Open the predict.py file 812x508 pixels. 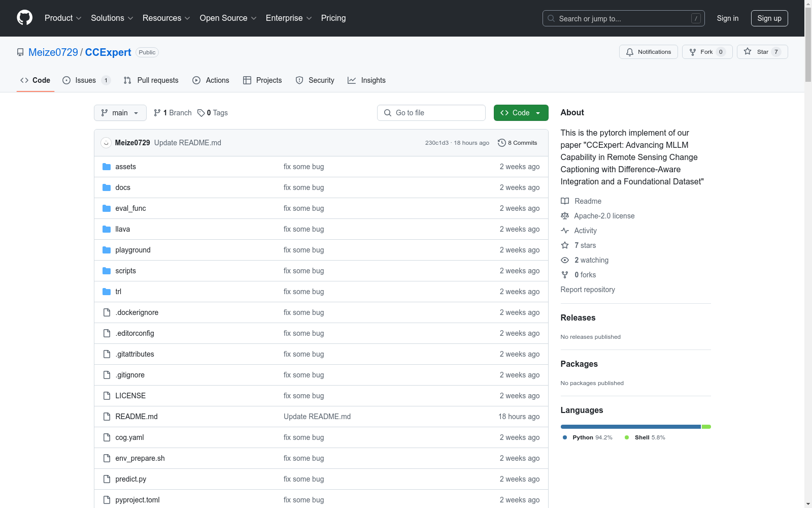coord(131,479)
